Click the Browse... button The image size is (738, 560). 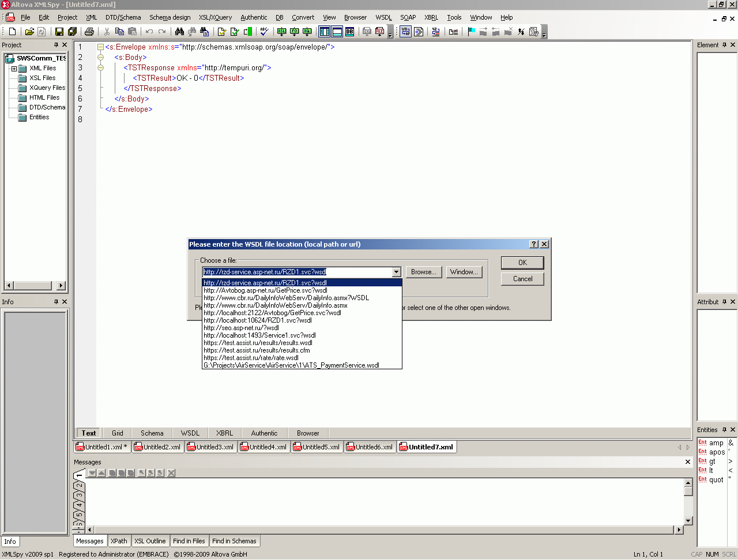pos(424,272)
